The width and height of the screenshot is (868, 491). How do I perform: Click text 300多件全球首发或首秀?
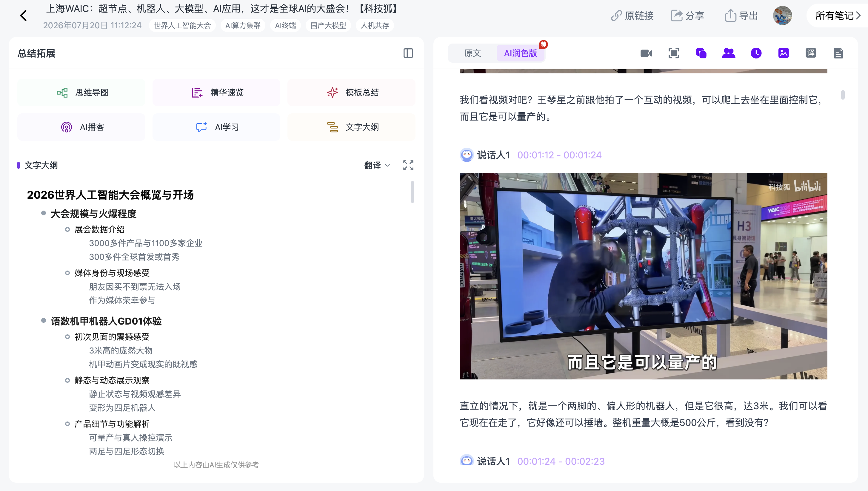click(134, 257)
